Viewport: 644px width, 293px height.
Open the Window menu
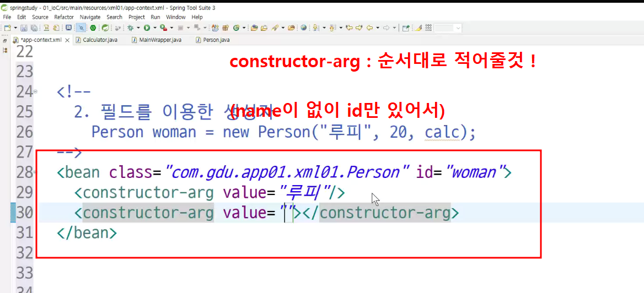[x=175, y=17]
